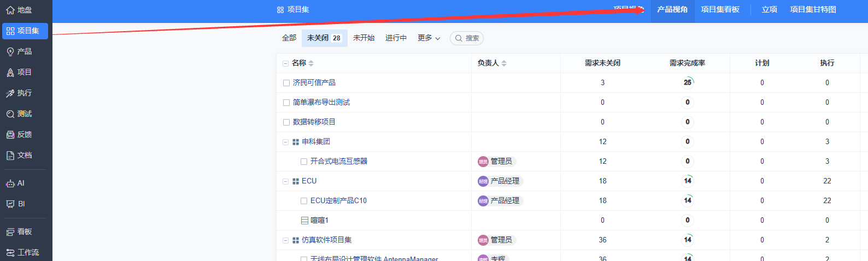Click the ECU program grid icon
The width and height of the screenshot is (868, 261).
pos(296,181)
